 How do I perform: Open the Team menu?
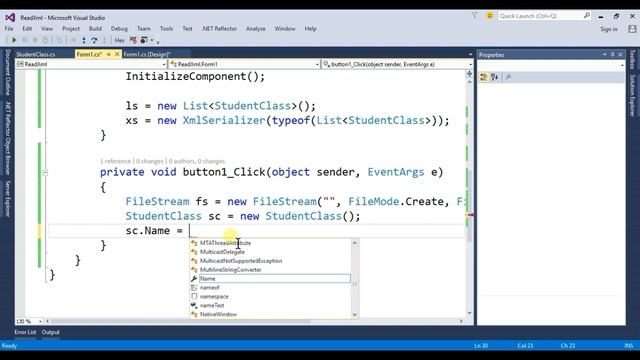(x=144, y=29)
